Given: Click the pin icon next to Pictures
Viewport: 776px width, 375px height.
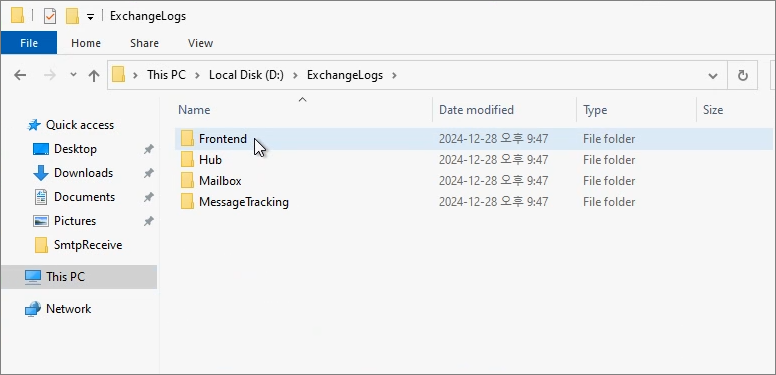Looking at the screenshot, I should point(148,221).
